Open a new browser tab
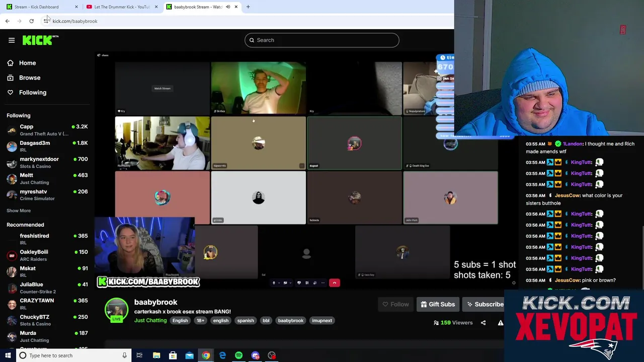The width and height of the screenshot is (644, 362). click(248, 7)
